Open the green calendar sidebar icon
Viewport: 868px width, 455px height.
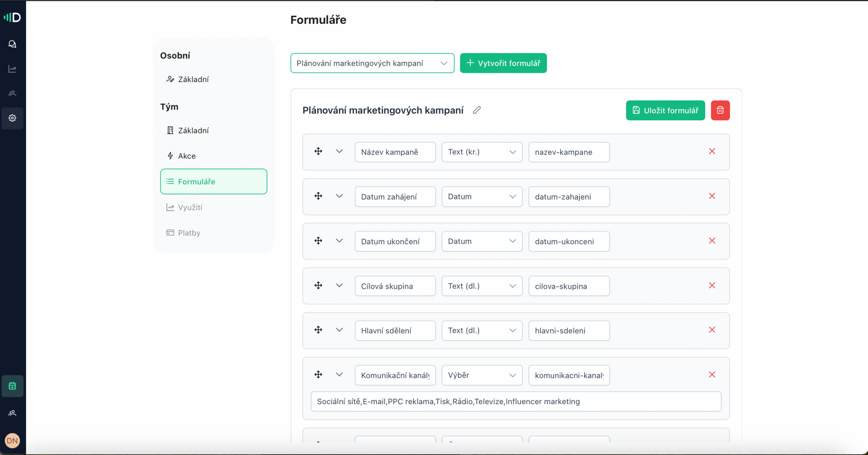pos(12,386)
